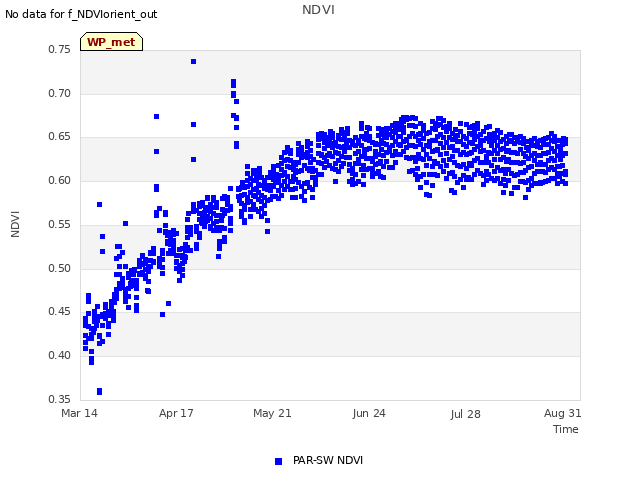640x480 pixels.
Task: Click the Aug 31 x-axis tick label
Action: coord(562,413)
